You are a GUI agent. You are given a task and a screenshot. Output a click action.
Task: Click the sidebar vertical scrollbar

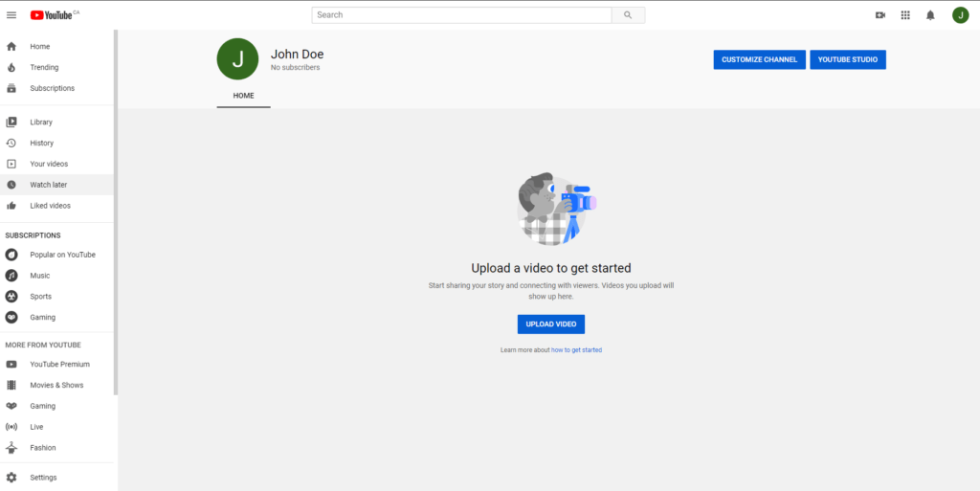(116, 211)
